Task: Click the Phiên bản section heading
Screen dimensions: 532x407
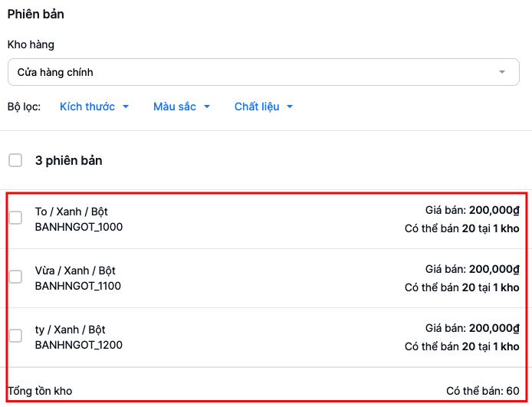Action: 36,15
